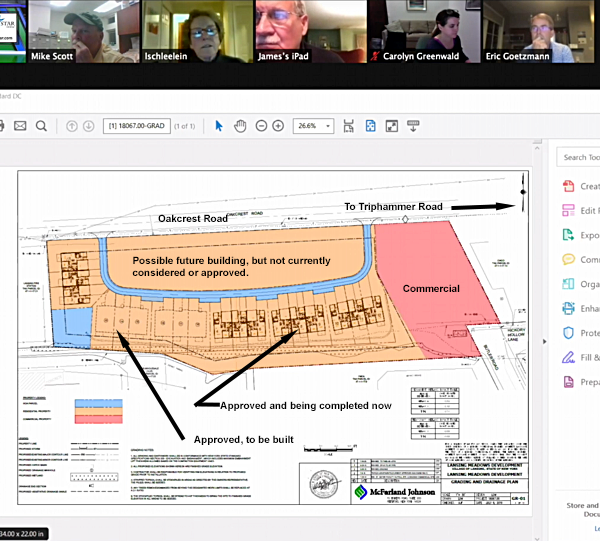Go to previous page with up arrow
Image resolution: width=600 pixels, height=541 pixels.
pos(72,126)
